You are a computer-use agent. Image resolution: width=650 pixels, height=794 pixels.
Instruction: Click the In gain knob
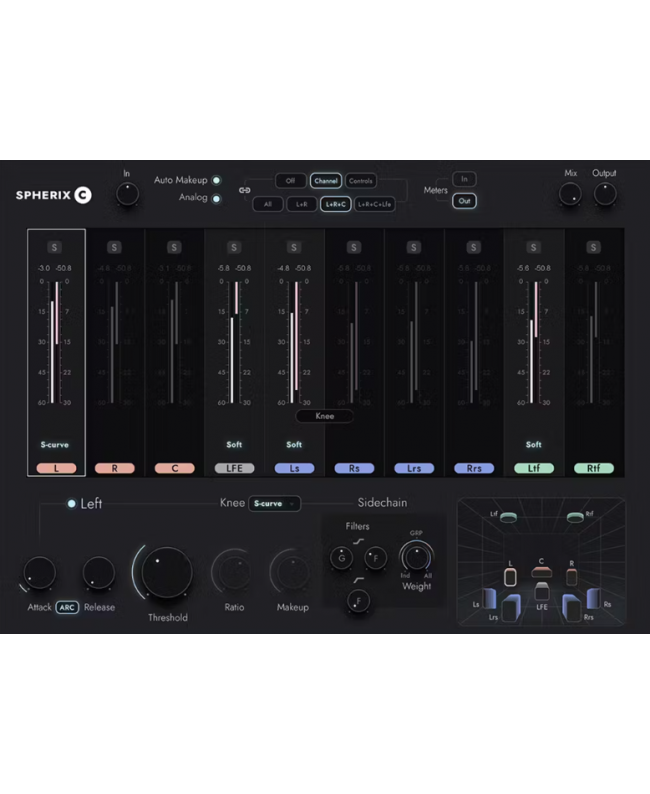click(127, 194)
